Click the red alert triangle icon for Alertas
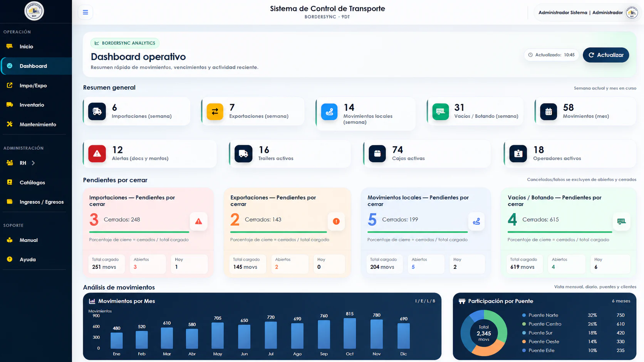 click(97, 153)
